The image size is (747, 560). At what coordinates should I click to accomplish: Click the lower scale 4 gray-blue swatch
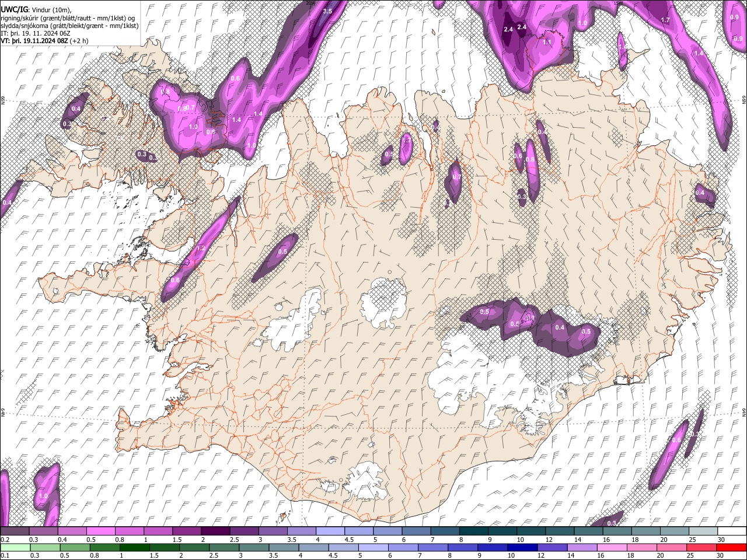click(x=314, y=547)
